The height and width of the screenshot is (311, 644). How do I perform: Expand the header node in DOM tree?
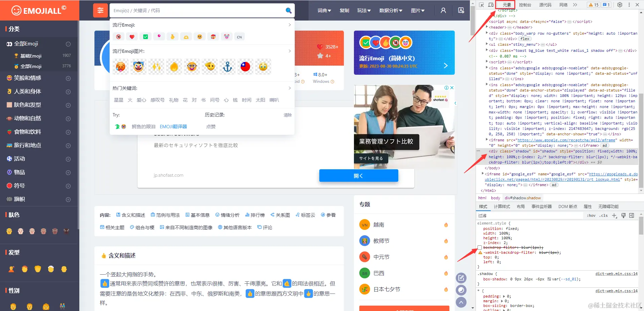487,27
